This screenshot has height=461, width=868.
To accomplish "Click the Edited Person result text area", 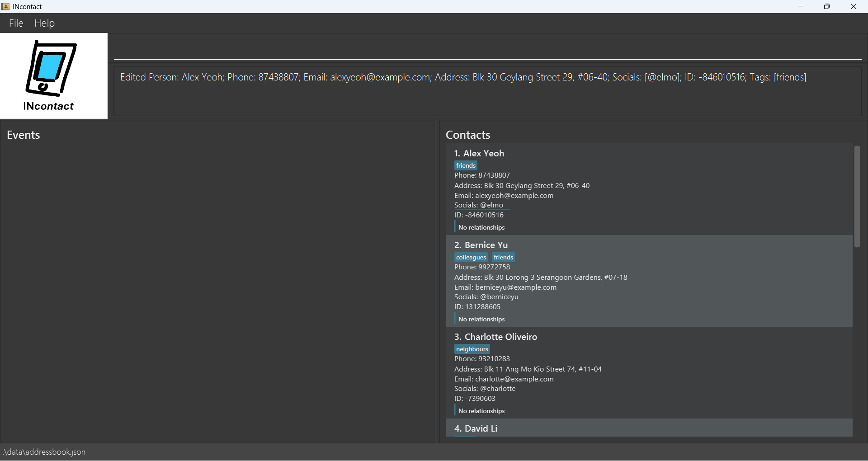I will point(487,91).
